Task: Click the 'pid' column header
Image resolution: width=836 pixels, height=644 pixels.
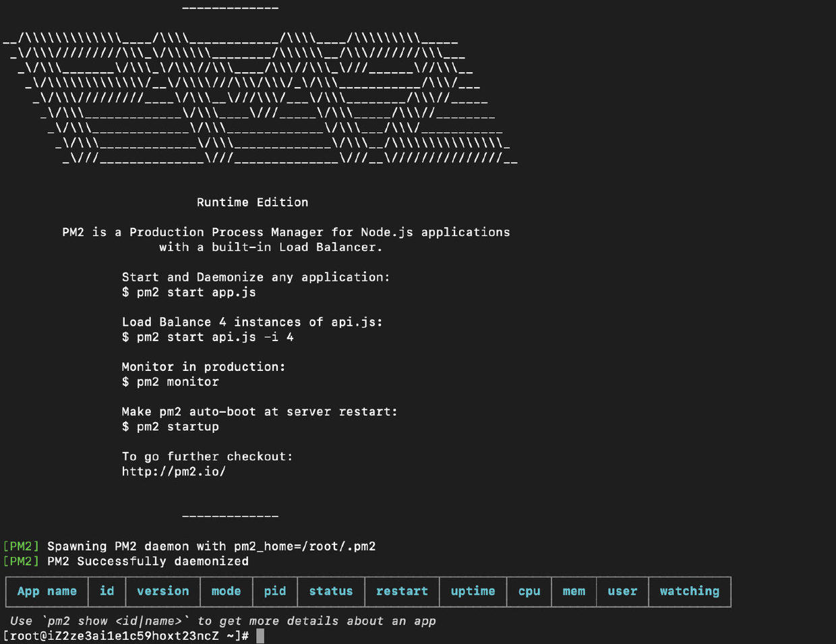Action: pyautogui.click(x=274, y=591)
